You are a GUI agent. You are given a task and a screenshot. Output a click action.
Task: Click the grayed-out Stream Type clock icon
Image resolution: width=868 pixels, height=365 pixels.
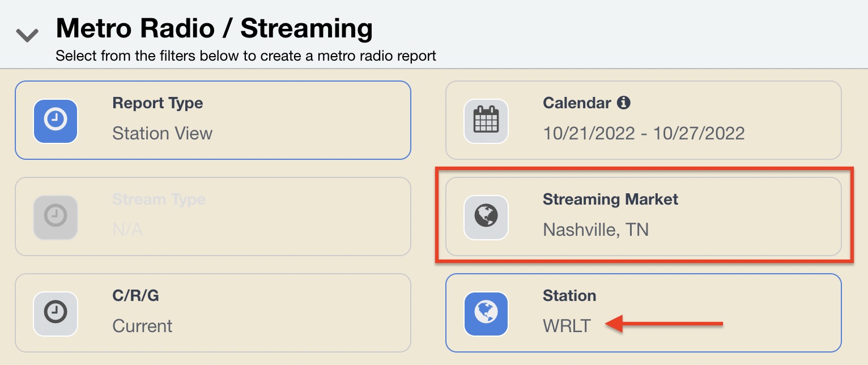[56, 217]
